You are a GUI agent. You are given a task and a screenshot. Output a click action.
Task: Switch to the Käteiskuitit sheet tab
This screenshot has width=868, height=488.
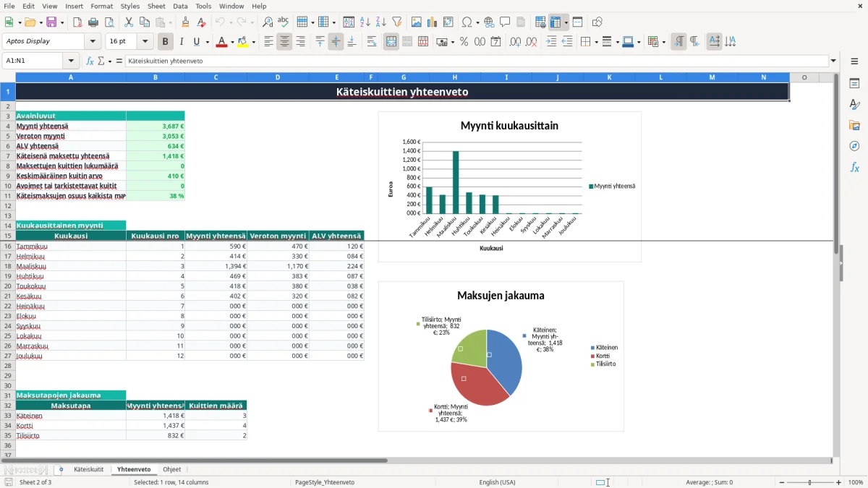click(88, 469)
